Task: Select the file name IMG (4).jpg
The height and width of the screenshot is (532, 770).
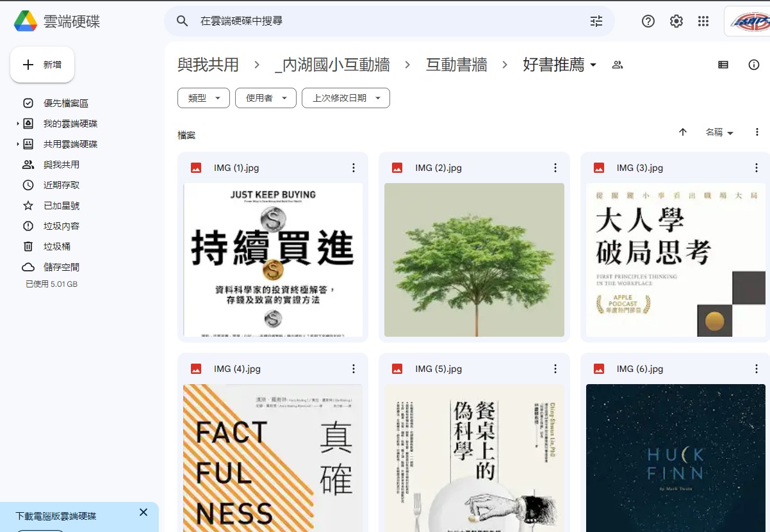Action: tap(237, 369)
